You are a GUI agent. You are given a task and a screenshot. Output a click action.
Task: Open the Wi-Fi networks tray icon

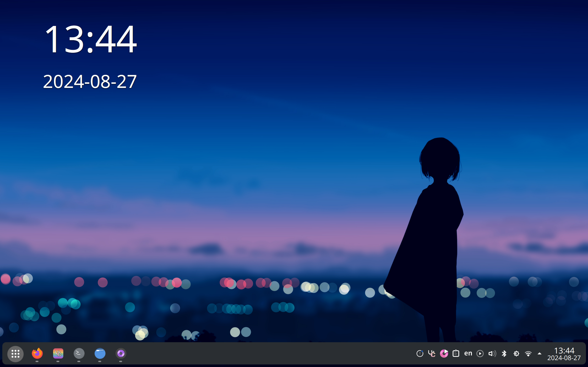pyautogui.click(x=528, y=354)
